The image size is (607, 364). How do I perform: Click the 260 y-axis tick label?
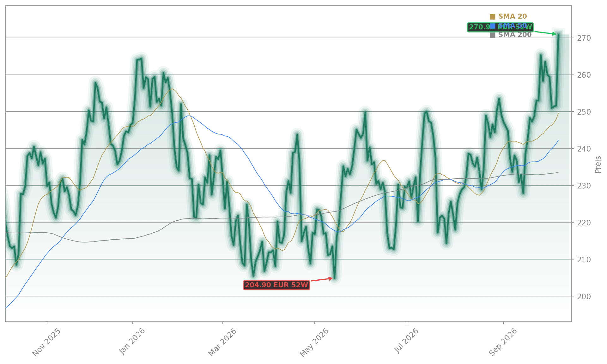pos(584,75)
